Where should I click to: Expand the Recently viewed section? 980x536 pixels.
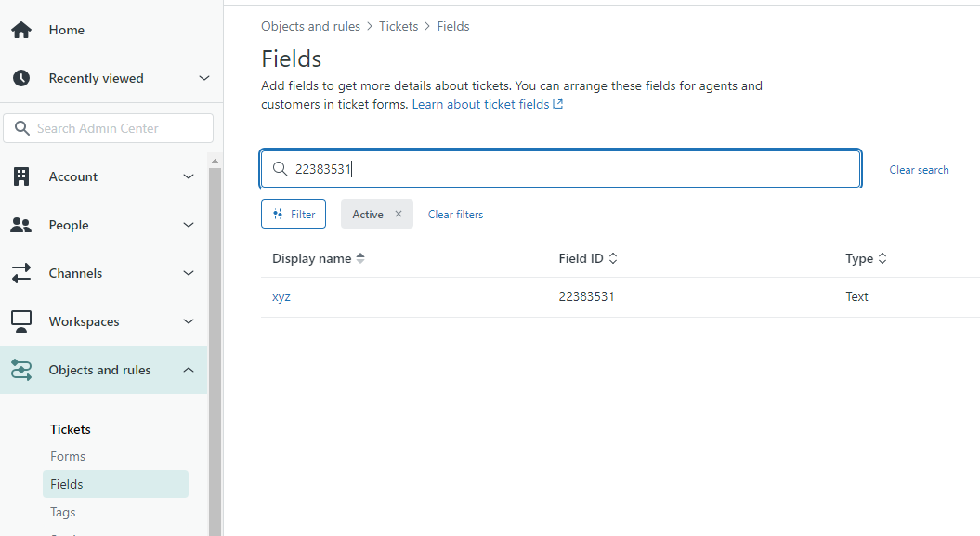coord(204,78)
